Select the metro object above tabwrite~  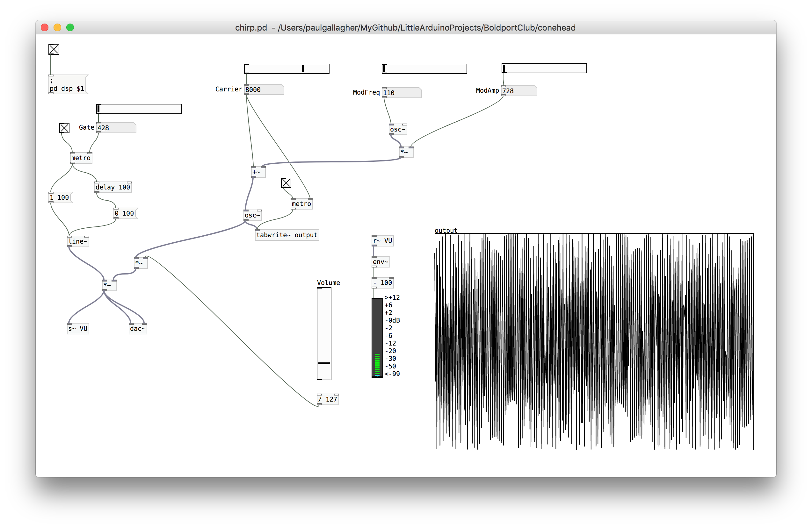[301, 204]
